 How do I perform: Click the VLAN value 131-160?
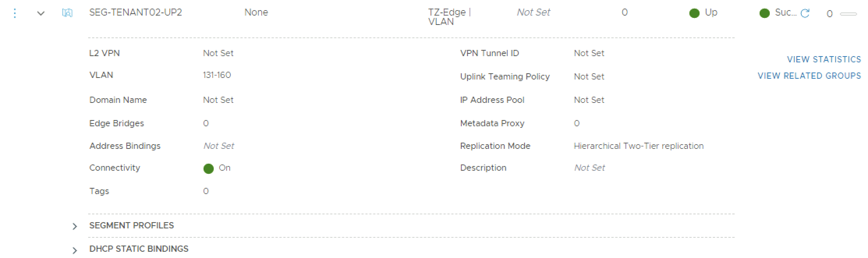217,75
